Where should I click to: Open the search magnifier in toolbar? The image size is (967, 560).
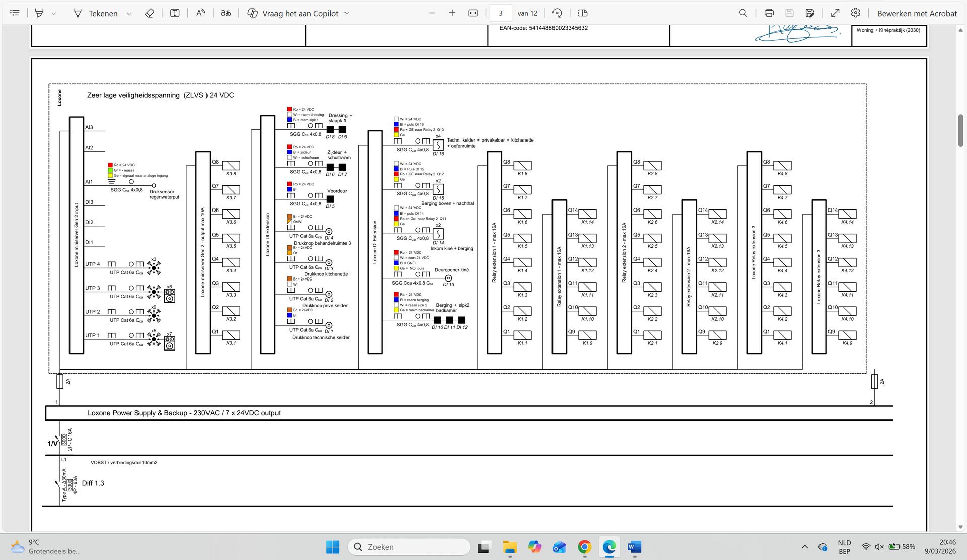[743, 13]
